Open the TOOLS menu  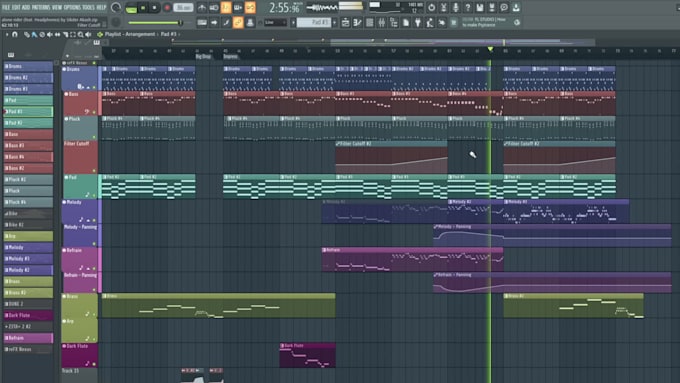coord(88,7)
